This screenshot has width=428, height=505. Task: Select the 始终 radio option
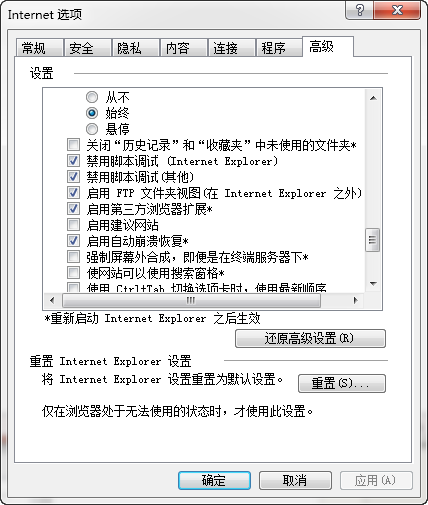92,113
